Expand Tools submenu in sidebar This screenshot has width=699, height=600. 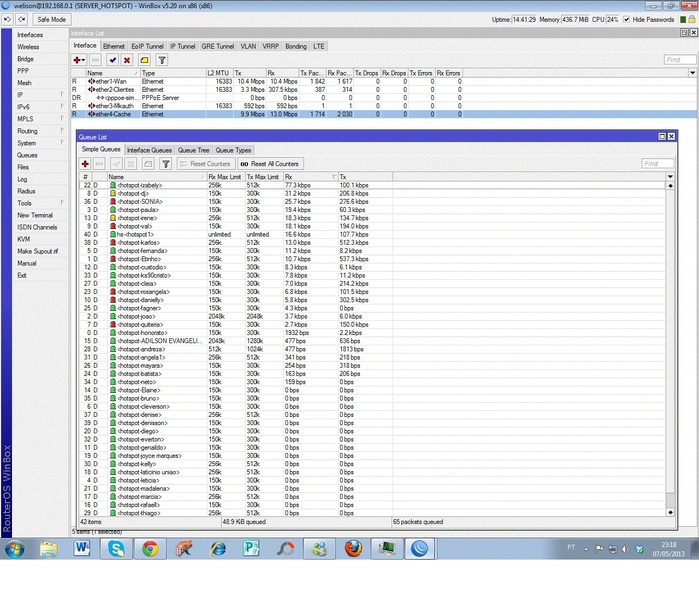[x=40, y=203]
